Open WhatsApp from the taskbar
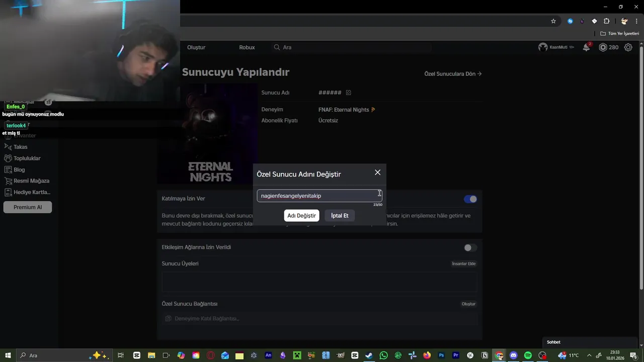644x362 pixels. 384,355
